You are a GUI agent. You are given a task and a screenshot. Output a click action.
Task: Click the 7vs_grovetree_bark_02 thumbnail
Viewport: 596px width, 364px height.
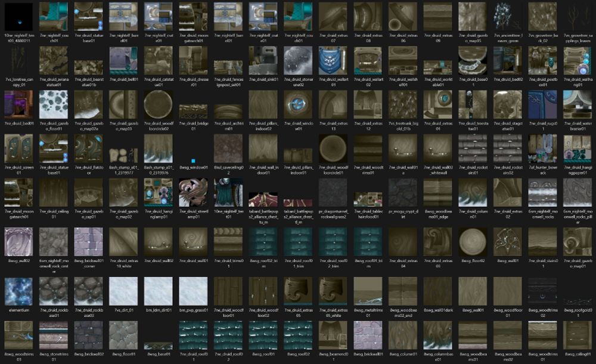click(x=543, y=17)
